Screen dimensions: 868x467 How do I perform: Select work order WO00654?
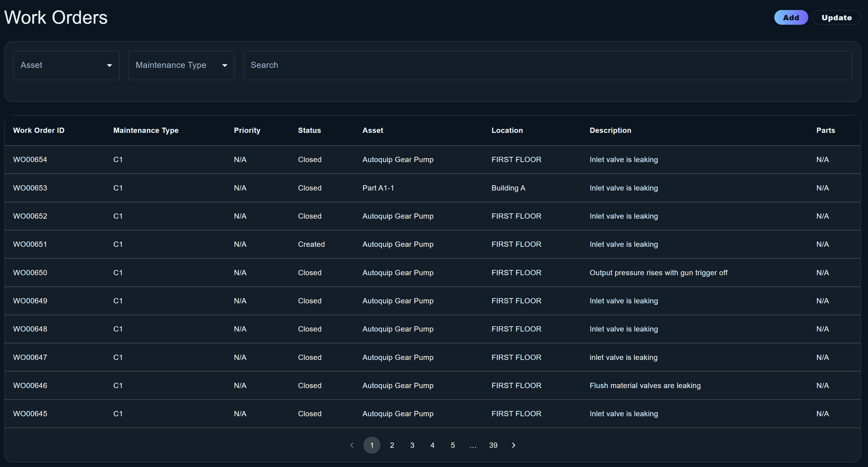30,159
